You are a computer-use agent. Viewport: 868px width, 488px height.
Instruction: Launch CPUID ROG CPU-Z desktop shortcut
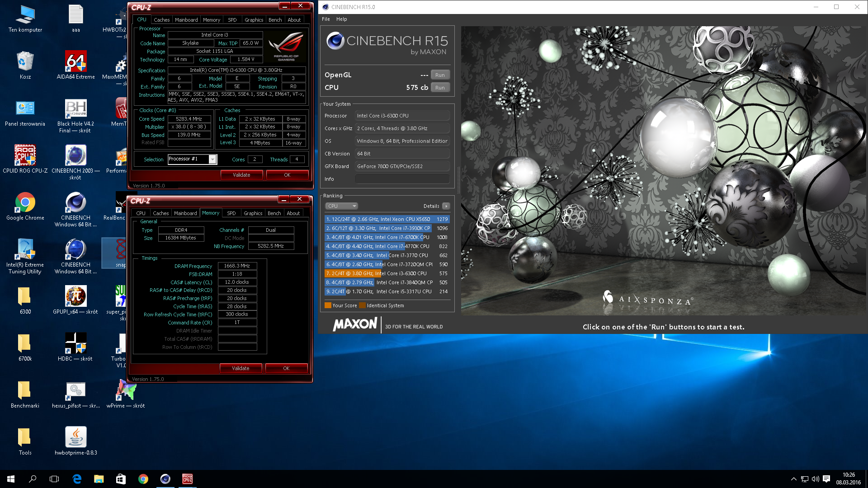pos(25,160)
